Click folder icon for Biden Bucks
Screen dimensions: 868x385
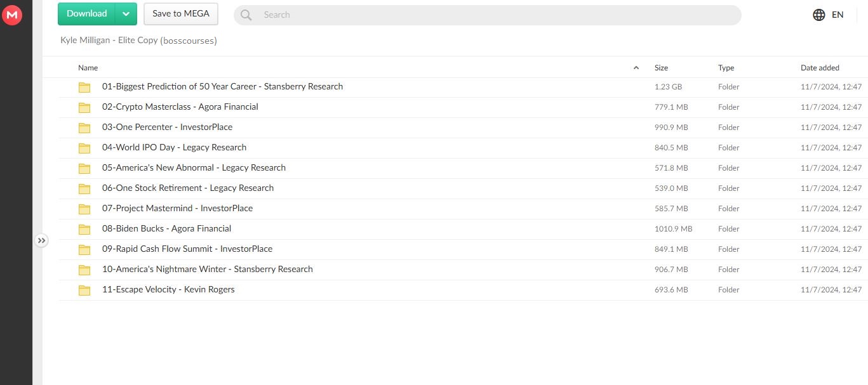[x=84, y=229]
